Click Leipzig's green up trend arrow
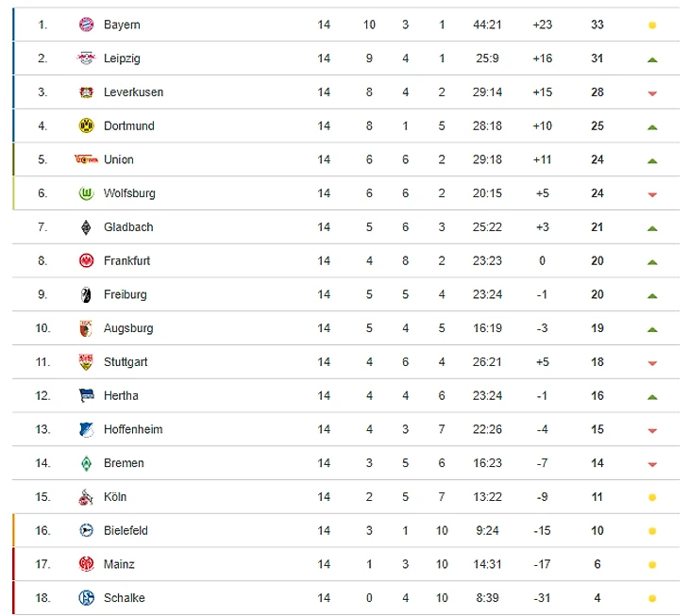689x616 pixels. pyautogui.click(x=652, y=59)
